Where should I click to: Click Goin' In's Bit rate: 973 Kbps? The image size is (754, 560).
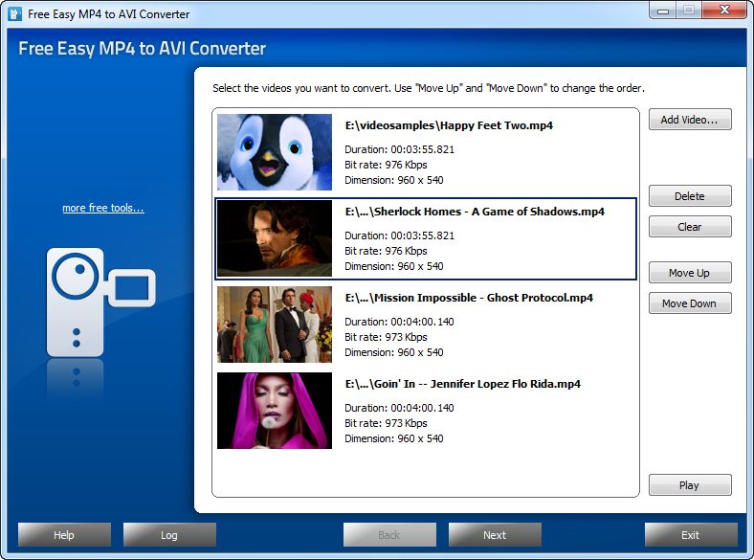[x=387, y=423]
